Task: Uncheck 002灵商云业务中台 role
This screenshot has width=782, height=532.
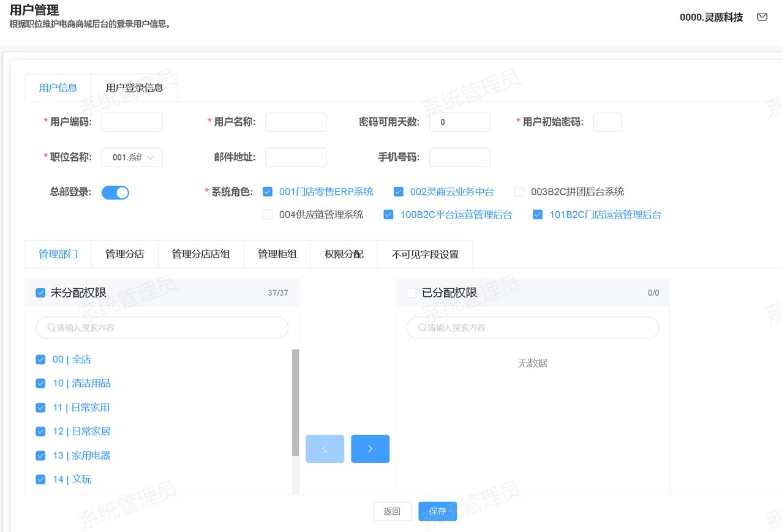Action: pos(398,192)
